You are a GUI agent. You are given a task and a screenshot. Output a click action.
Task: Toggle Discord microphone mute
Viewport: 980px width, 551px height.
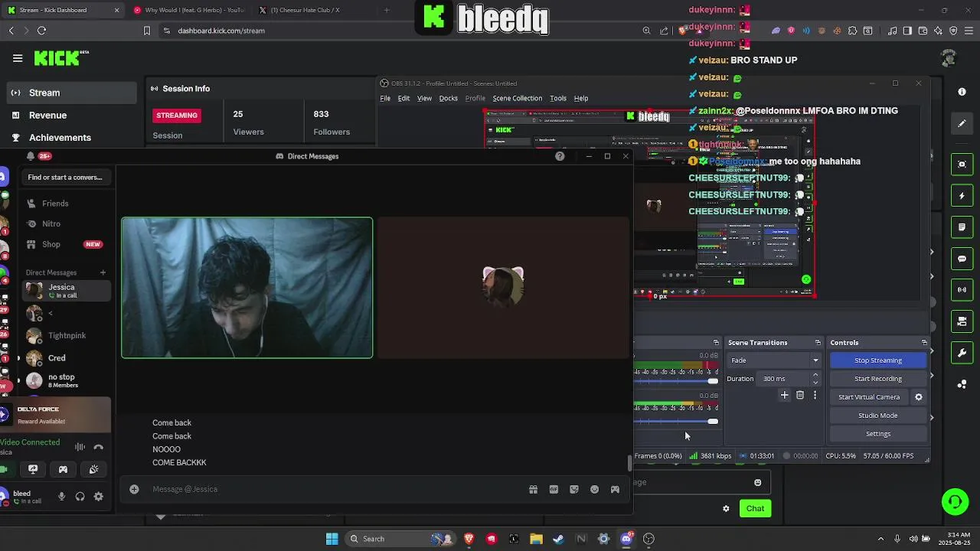(x=61, y=497)
